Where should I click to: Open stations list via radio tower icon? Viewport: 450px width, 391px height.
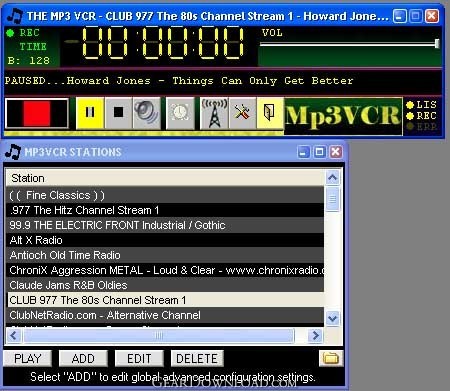click(214, 113)
